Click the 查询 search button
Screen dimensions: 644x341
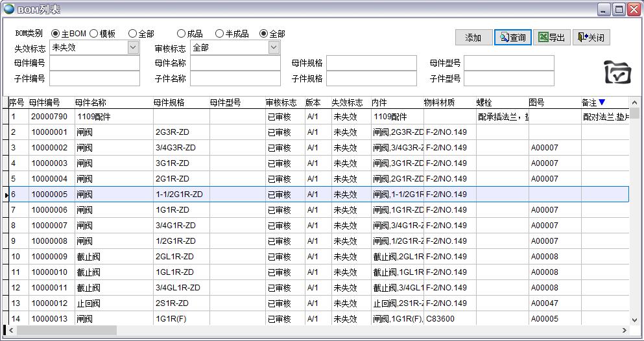[x=512, y=38]
